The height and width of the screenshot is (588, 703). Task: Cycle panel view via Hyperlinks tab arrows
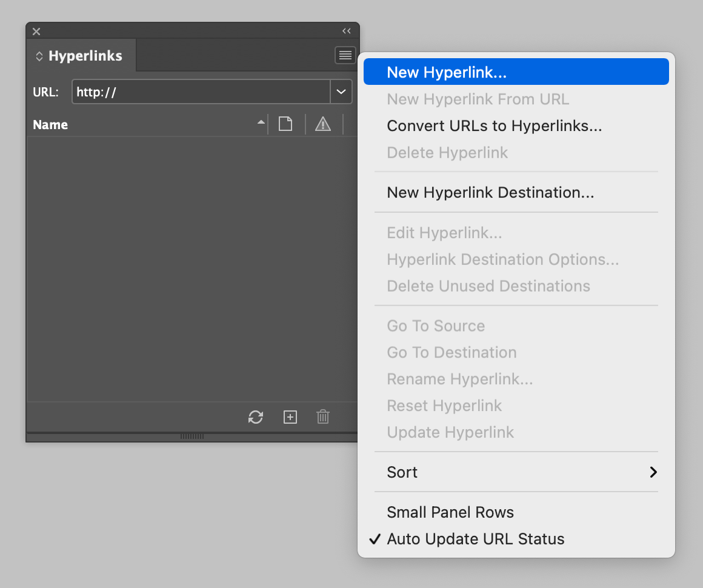coord(39,56)
